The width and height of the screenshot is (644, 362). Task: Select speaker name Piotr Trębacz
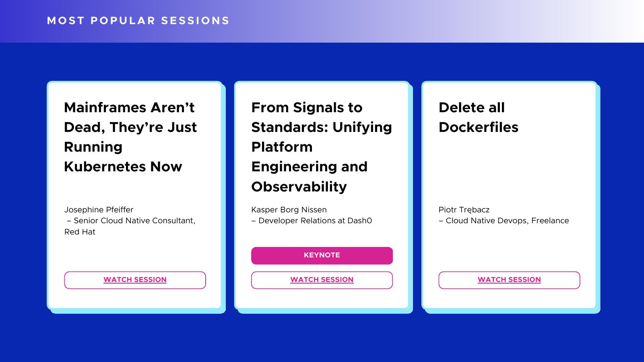(464, 210)
